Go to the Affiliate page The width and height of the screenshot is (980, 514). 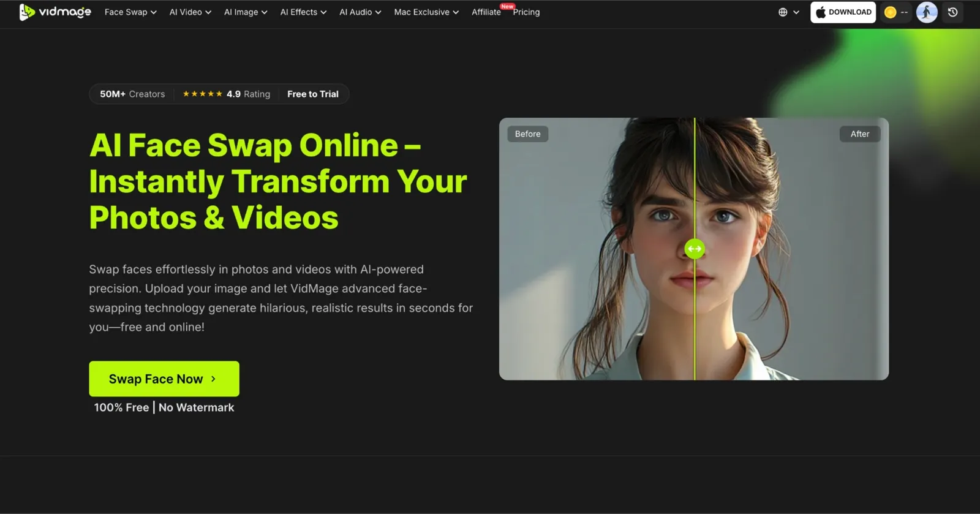coord(486,12)
